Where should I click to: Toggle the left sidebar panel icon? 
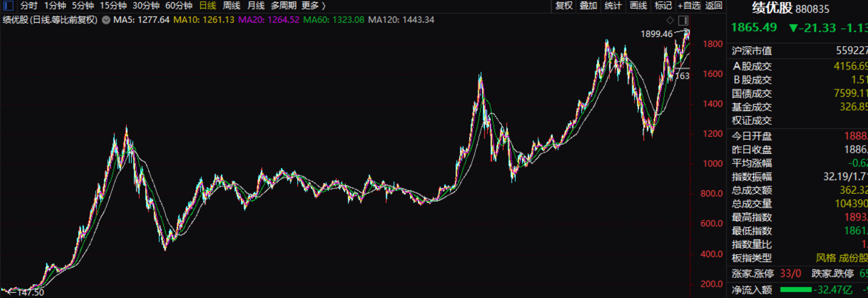[9, 6]
